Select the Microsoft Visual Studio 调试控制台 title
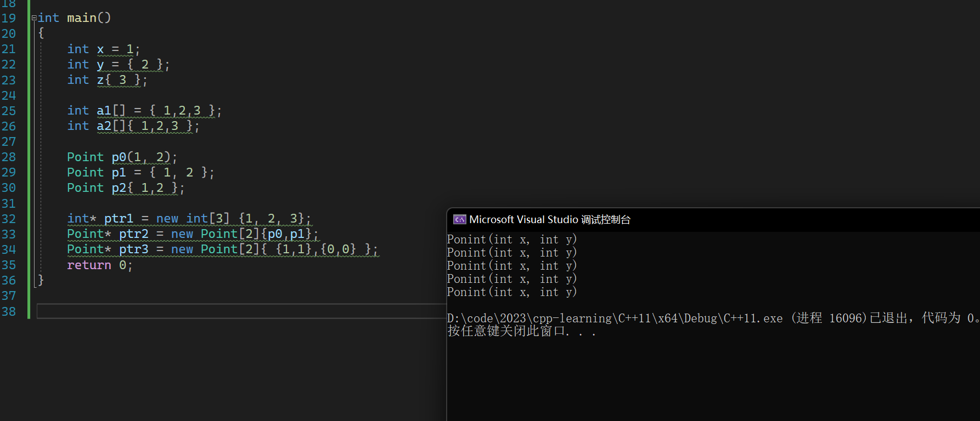Image resolution: width=980 pixels, height=421 pixels. pyautogui.click(x=550, y=219)
